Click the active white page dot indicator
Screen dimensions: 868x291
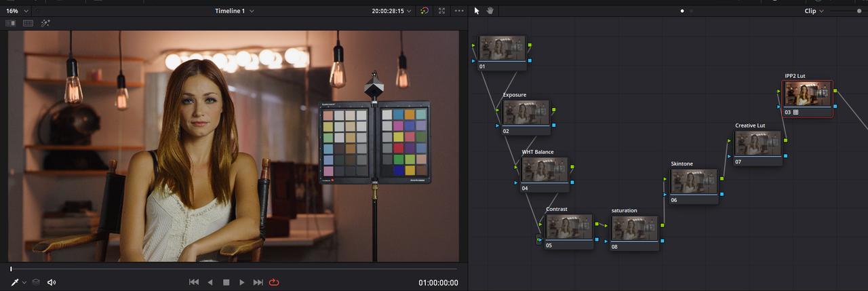point(682,11)
